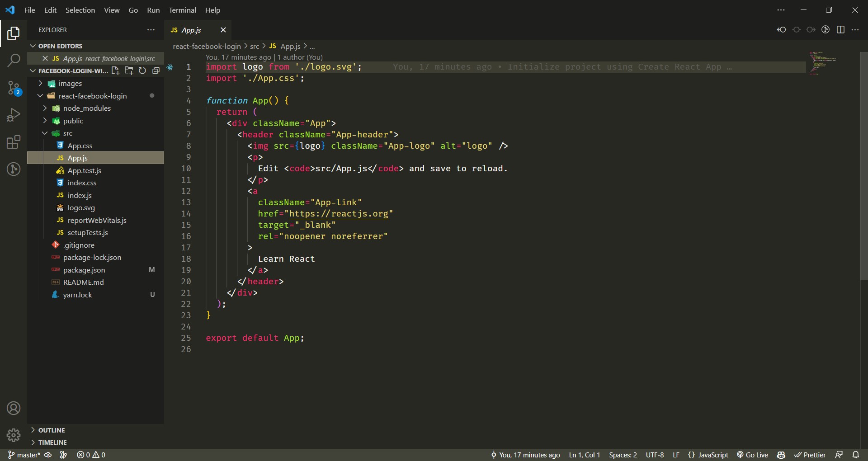This screenshot has height=461, width=868.
Task: Split the editor to the right
Action: click(840, 30)
